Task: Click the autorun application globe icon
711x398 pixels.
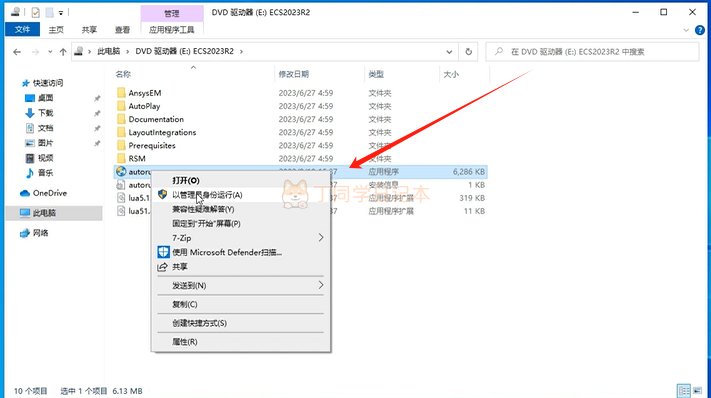Action: click(121, 171)
